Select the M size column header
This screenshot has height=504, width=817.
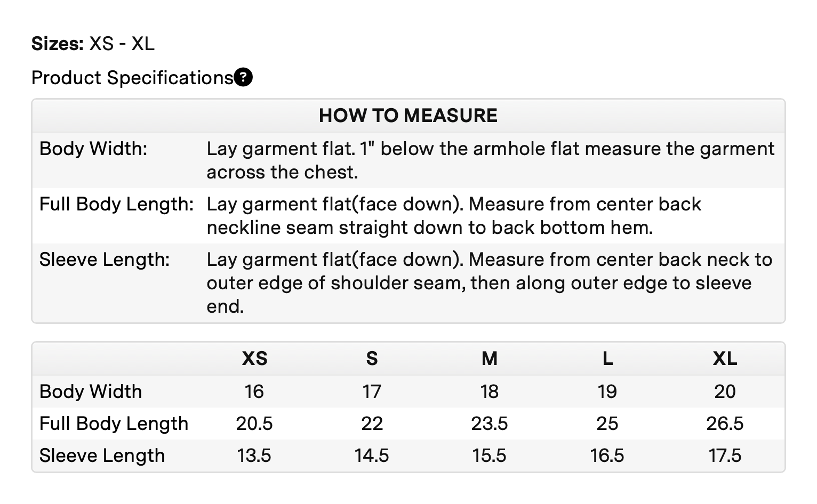tap(490, 359)
